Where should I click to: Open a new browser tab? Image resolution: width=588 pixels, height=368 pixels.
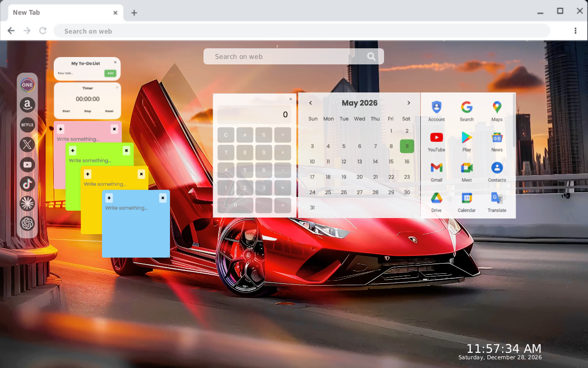point(134,13)
